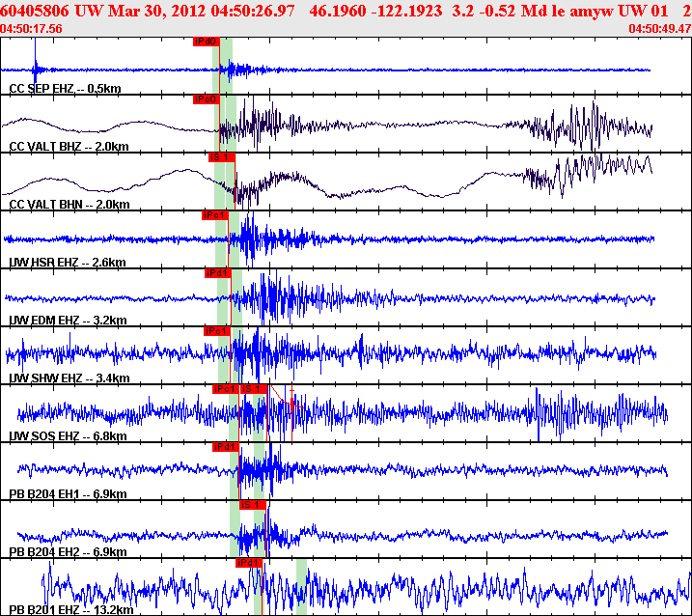The image size is (692, 616).
Task: Click the early spike on CC SEP EHZ
Action: (x=36, y=64)
